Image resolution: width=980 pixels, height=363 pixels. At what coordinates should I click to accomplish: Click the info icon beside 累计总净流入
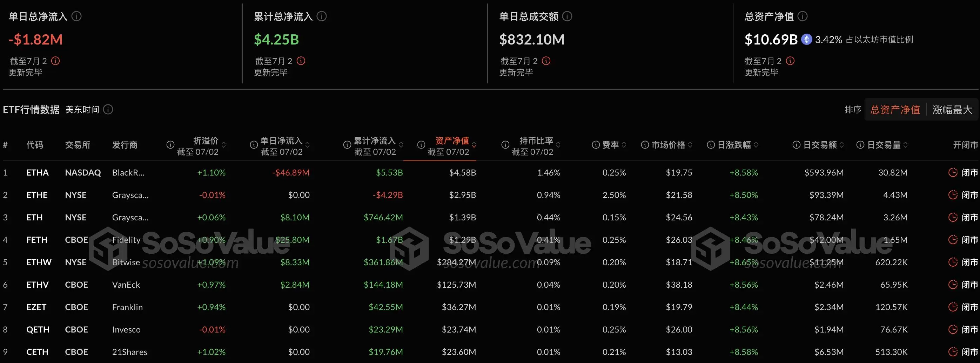click(x=322, y=16)
